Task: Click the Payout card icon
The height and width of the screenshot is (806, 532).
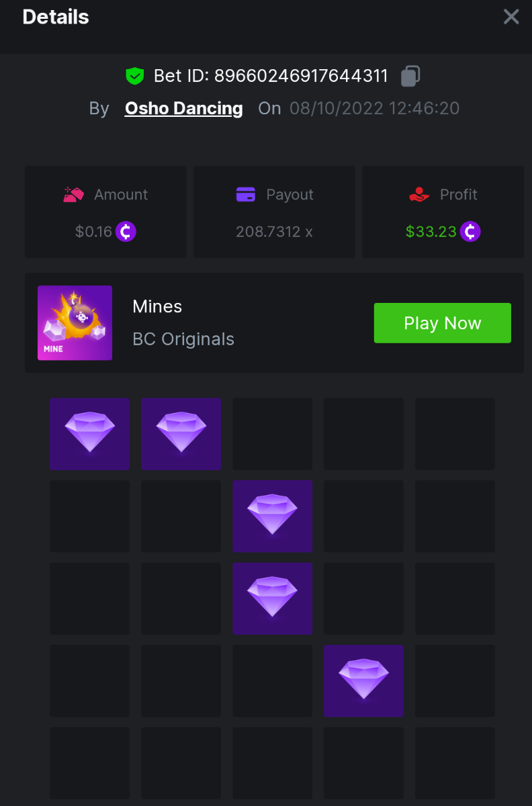Action: pyautogui.click(x=246, y=195)
